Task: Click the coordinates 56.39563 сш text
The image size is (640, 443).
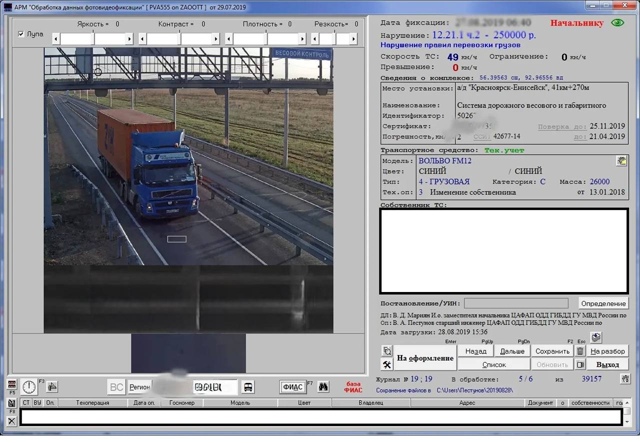Action: point(499,77)
